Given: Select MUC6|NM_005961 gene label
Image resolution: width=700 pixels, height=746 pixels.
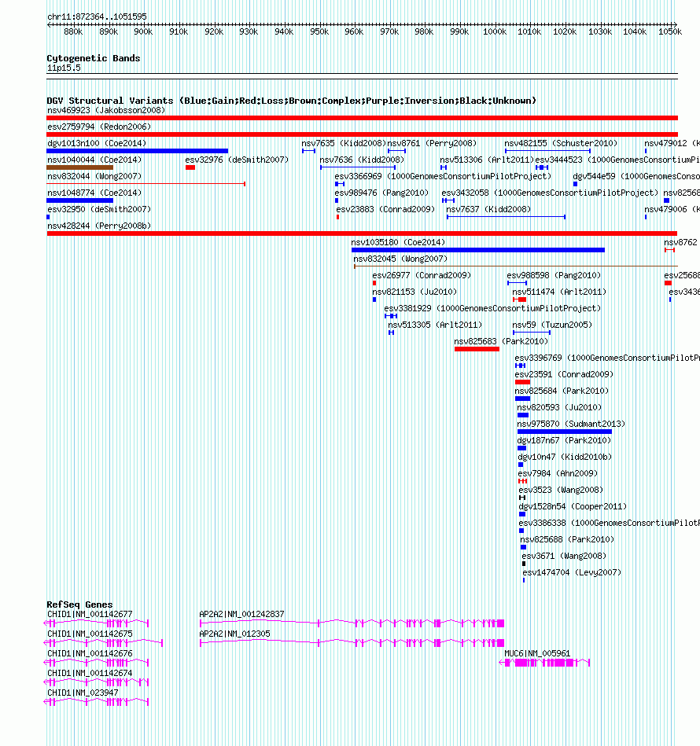Looking at the screenshot, I should pyautogui.click(x=537, y=654).
